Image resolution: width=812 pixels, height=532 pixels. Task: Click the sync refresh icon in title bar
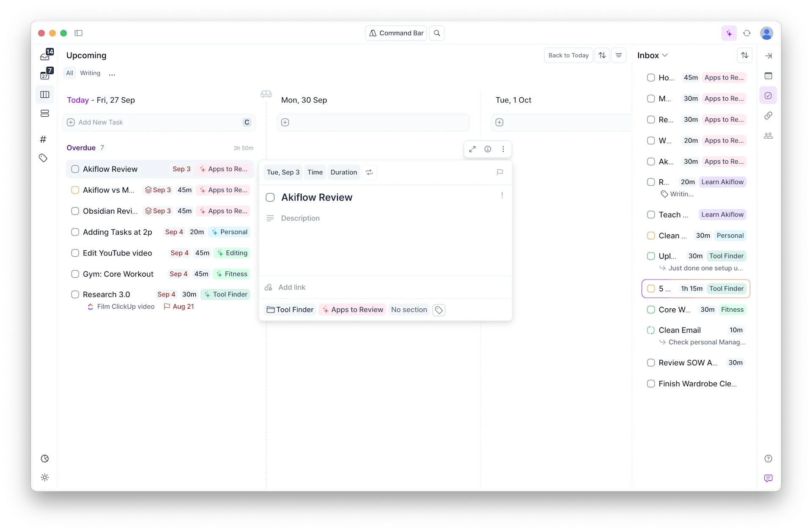tap(747, 33)
